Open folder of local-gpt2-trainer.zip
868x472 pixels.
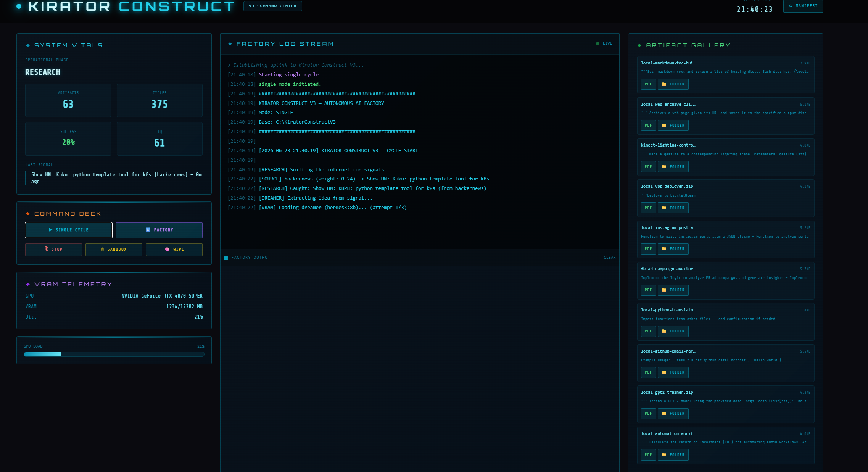(x=673, y=414)
